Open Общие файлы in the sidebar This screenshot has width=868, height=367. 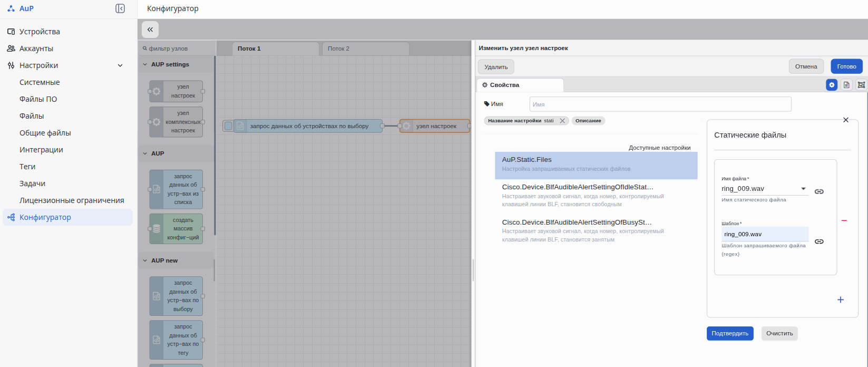coord(45,133)
